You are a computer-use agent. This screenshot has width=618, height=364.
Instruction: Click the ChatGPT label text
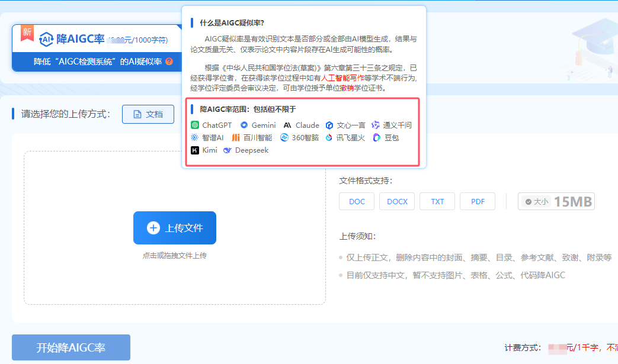(x=217, y=125)
